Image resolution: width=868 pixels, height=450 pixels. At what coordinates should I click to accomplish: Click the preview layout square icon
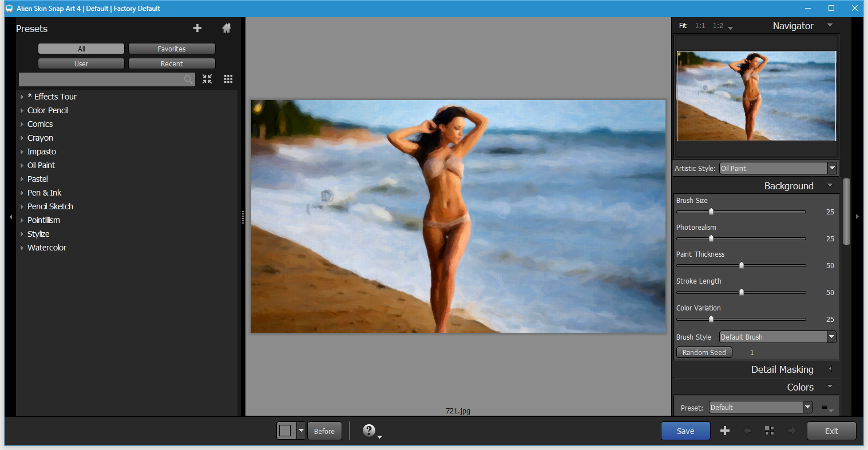[x=286, y=431]
